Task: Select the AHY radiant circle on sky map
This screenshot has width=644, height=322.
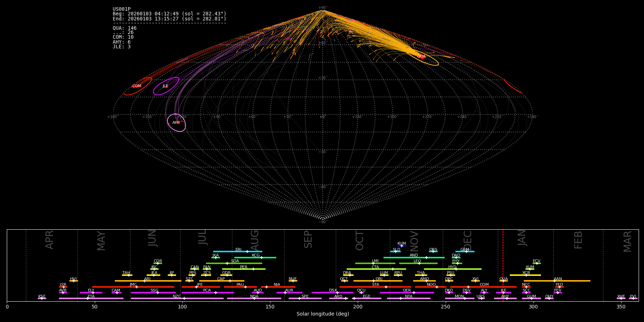Action: point(176,123)
